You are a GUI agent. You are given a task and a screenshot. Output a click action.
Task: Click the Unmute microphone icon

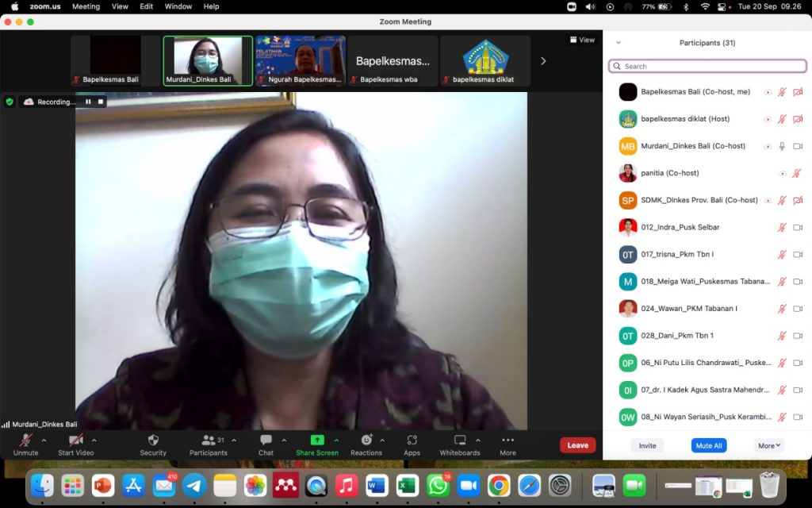click(x=25, y=440)
